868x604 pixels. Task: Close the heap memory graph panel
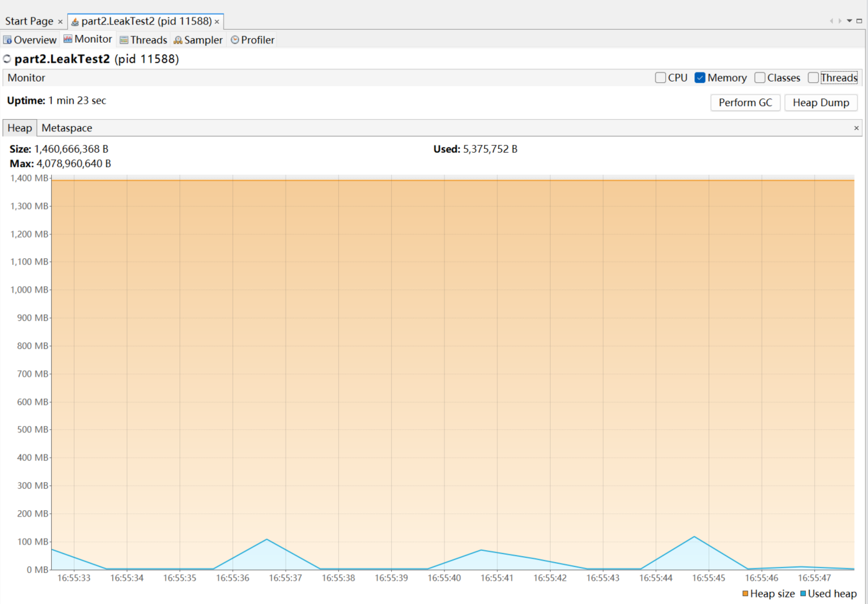coord(856,128)
